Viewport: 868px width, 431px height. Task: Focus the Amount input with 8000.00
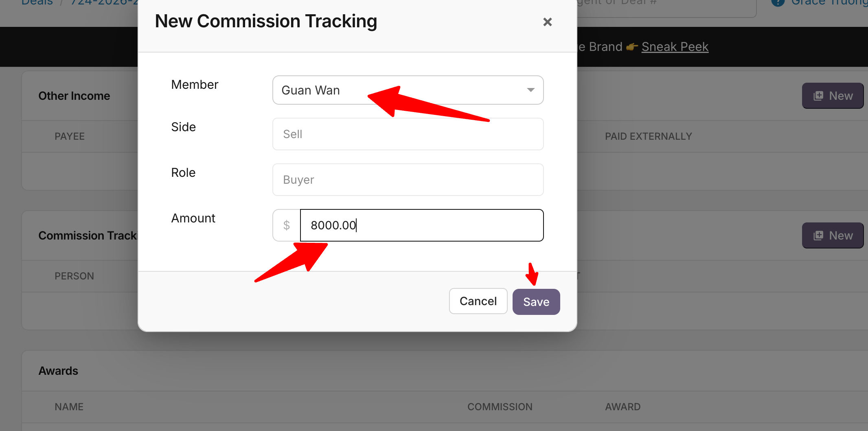pyautogui.click(x=421, y=225)
